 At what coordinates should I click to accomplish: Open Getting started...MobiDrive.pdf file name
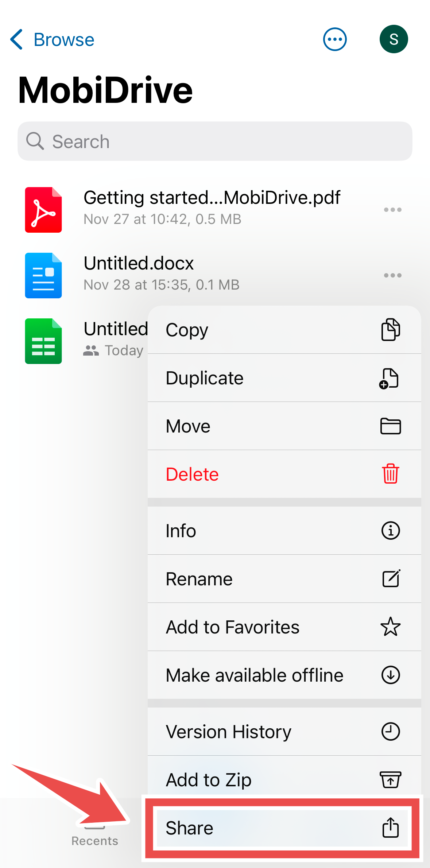212,198
